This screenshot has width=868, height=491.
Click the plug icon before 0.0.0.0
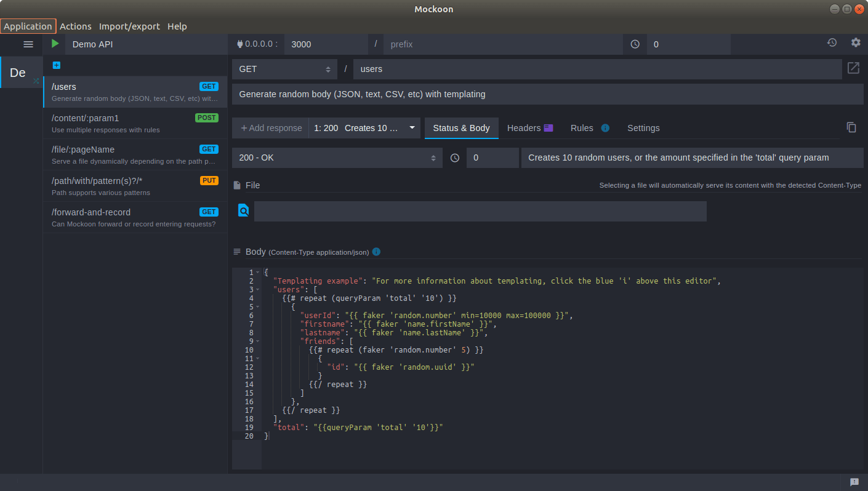click(240, 44)
